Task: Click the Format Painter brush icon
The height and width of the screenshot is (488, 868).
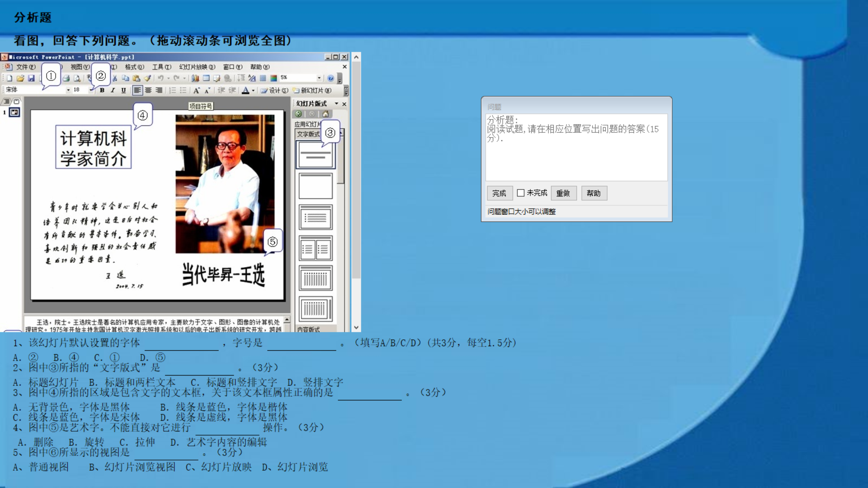Action: pos(147,78)
